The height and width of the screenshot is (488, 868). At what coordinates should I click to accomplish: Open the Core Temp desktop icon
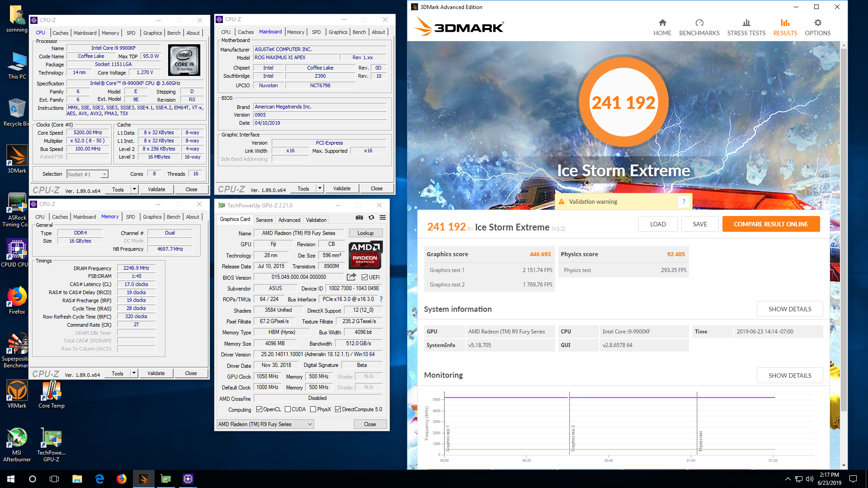tap(51, 394)
